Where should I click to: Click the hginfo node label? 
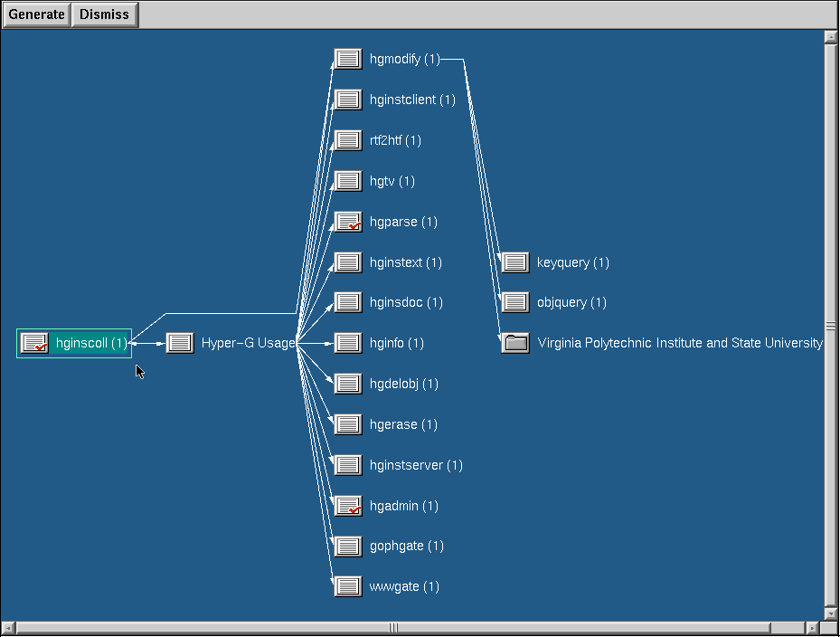click(x=396, y=343)
